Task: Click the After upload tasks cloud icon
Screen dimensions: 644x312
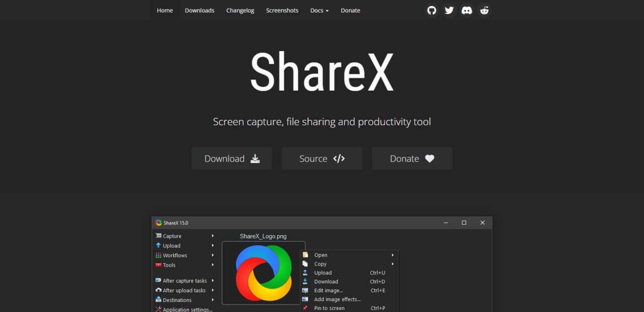Action: pyautogui.click(x=158, y=290)
